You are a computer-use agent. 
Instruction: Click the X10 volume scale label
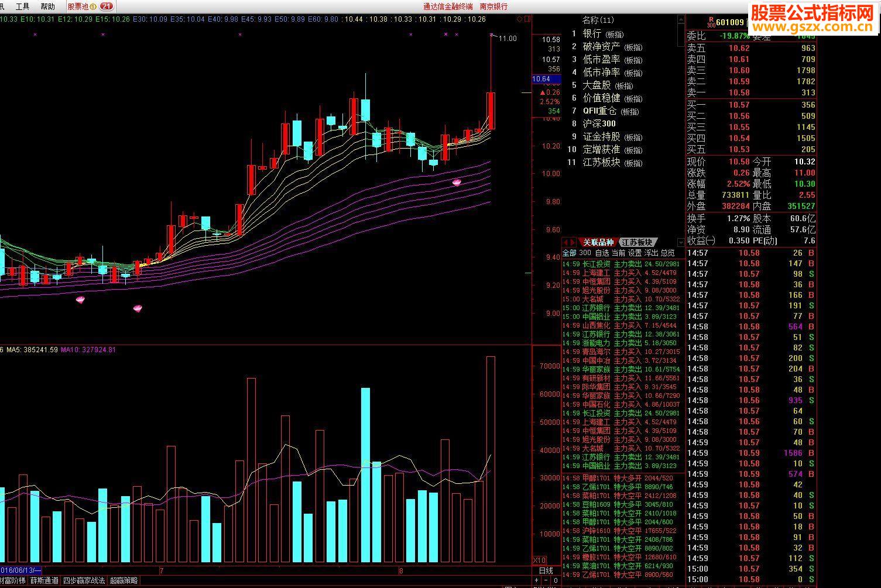tap(539, 560)
